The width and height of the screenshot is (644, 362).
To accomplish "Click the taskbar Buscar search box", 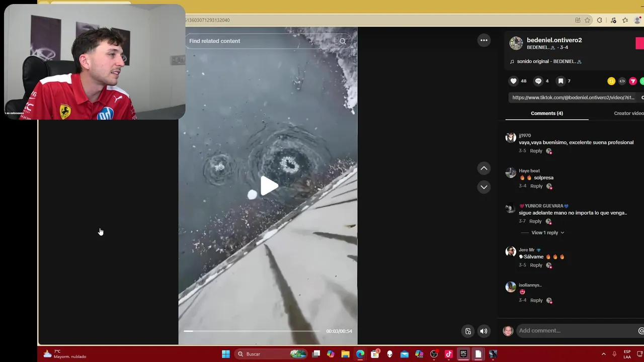I will [x=271, y=354].
